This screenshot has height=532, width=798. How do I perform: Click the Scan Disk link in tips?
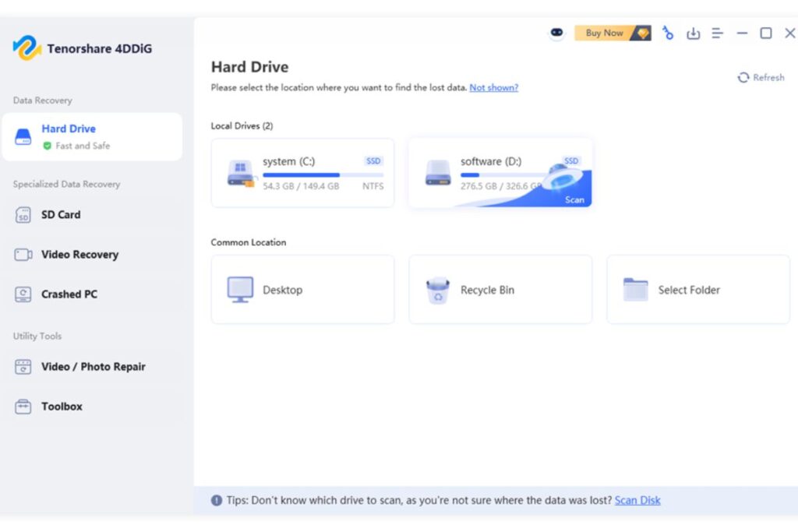637,500
